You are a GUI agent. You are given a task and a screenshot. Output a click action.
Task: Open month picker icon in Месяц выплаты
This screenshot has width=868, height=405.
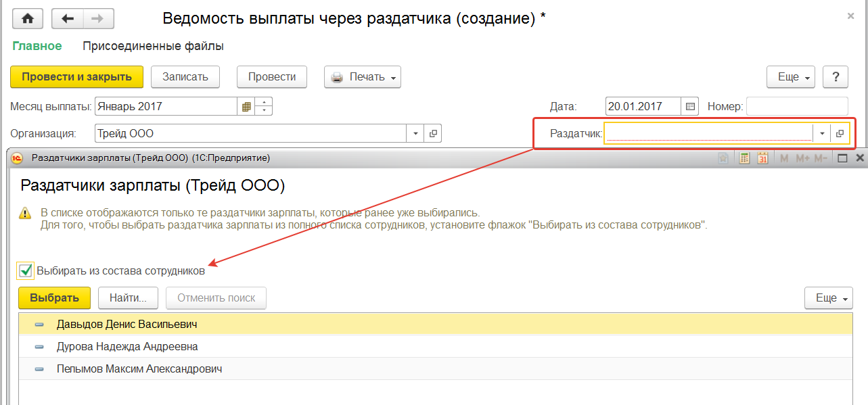[246, 106]
